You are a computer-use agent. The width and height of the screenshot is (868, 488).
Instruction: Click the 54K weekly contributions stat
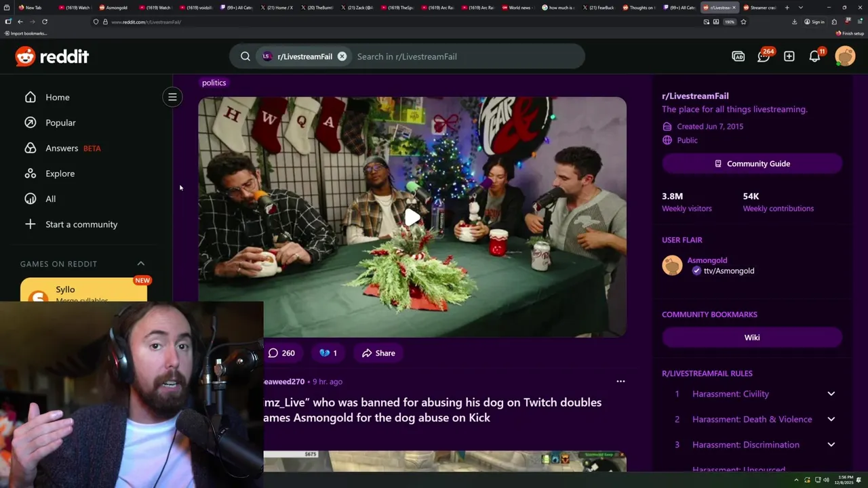[x=778, y=202]
